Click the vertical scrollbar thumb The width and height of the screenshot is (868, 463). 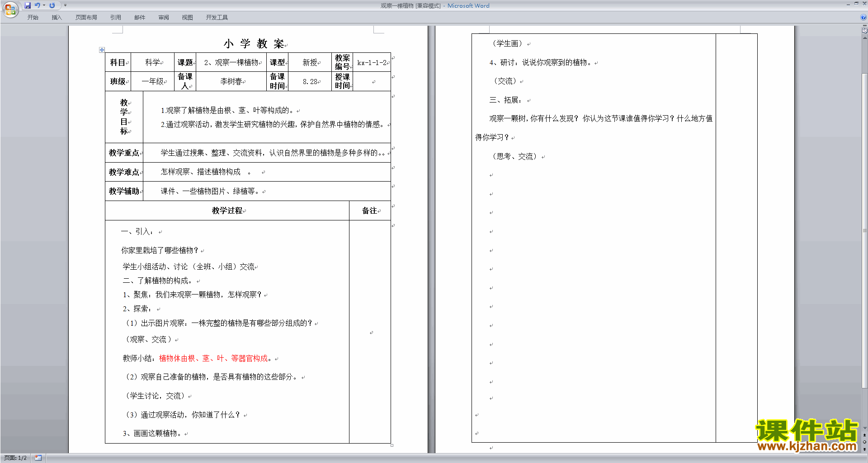(864, 230)
